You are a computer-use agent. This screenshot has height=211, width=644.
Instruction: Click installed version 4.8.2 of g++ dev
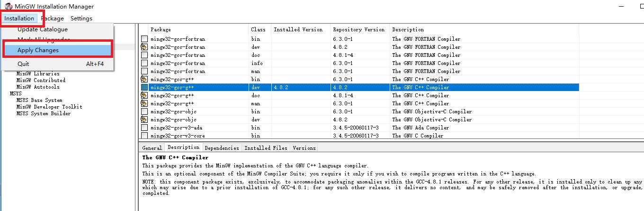tap(281, 87)
